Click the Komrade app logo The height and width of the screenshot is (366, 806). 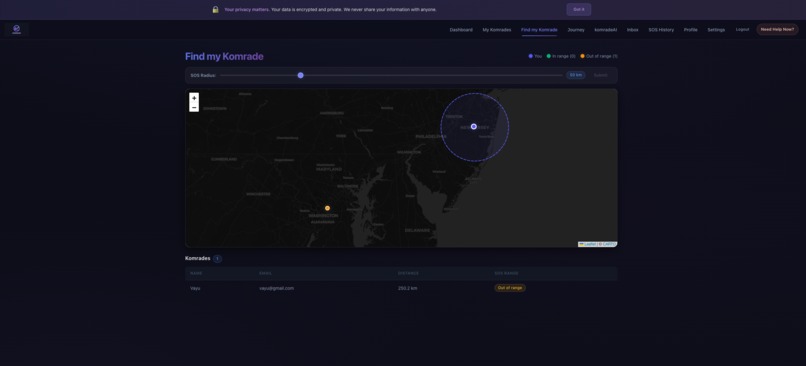(x=16, y=29)
